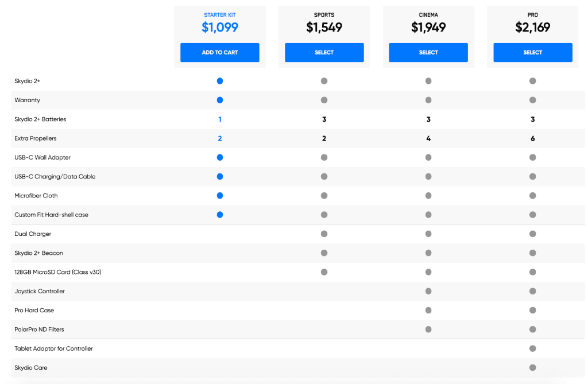
Task: Select the Warranty indicator under Starter Kit
Action: click(220, 100)
